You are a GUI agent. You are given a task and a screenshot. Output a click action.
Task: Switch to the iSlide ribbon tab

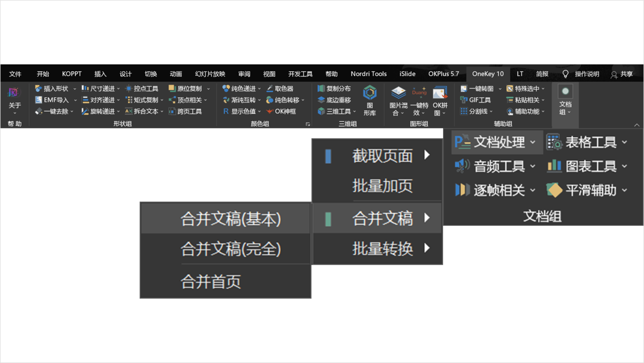click(407, 74)
